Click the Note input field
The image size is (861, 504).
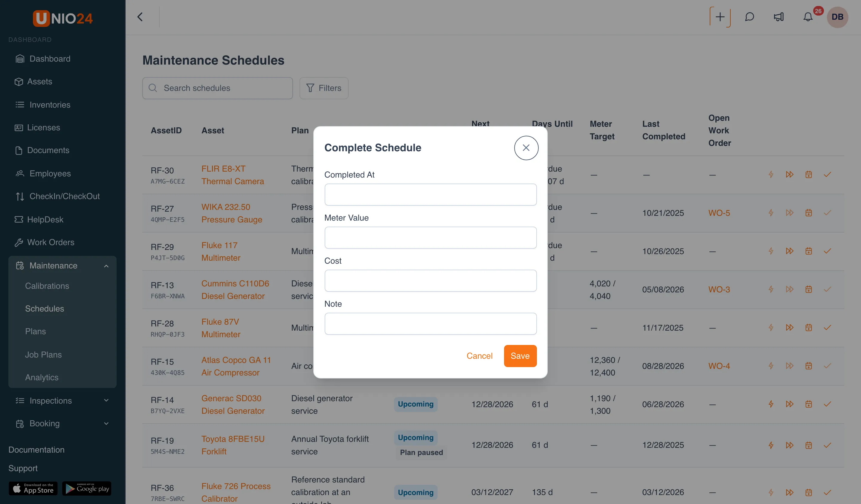click(430, 323)
